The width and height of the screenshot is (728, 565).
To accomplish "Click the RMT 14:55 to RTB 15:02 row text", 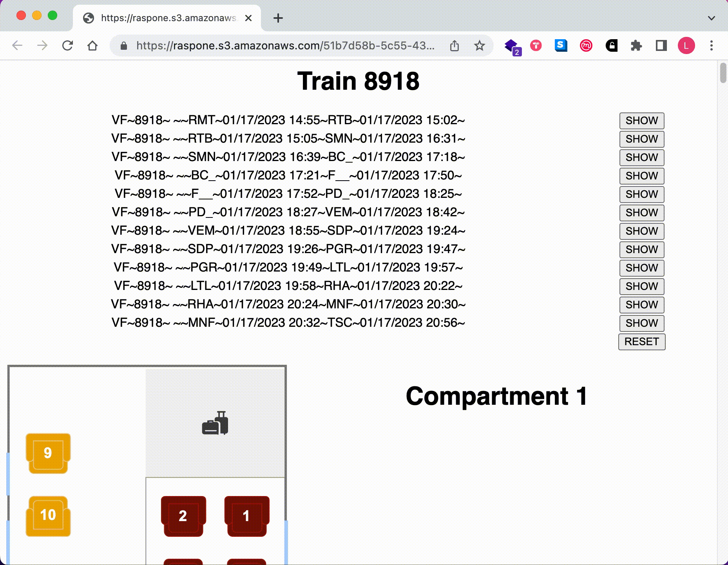I will [x=288, y=120].
